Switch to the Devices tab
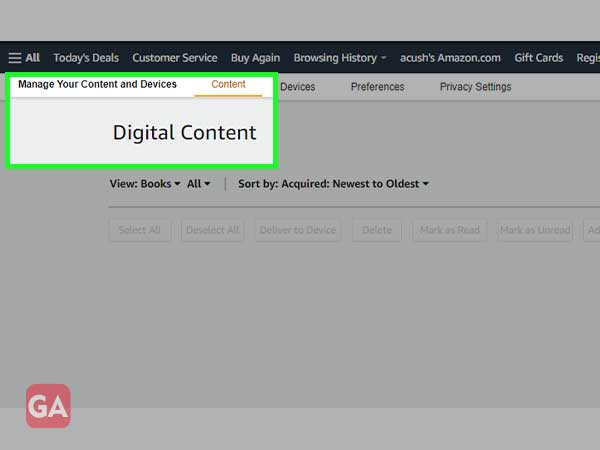Viewport: 600px width, 450px height. click(297, 87)
